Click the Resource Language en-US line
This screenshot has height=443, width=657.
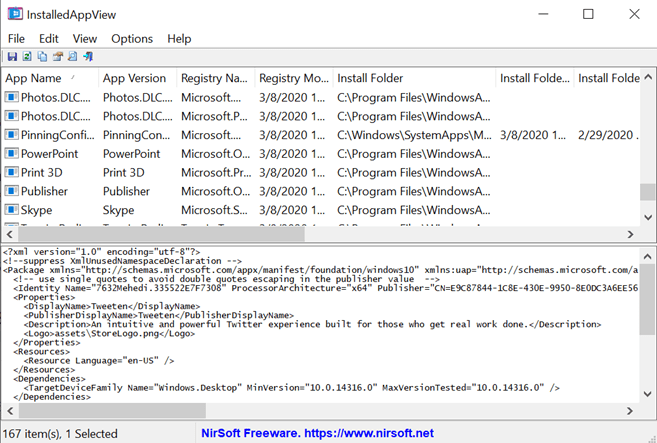[x=99, y=361]
